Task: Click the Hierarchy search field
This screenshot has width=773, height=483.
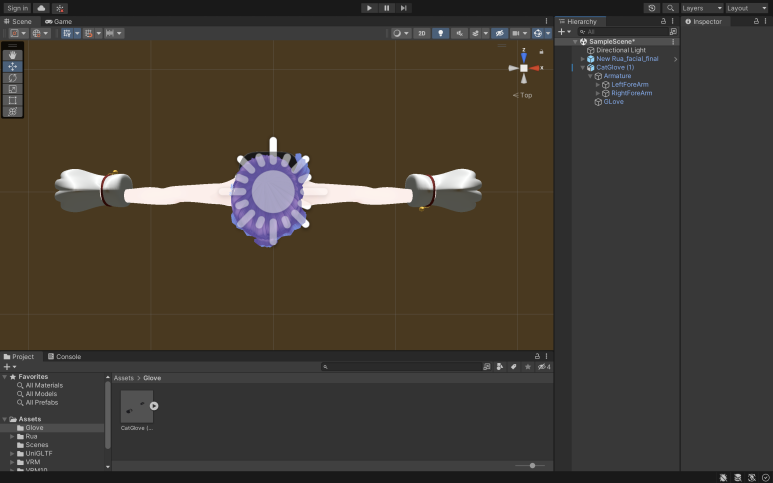Action: (623, 32)
